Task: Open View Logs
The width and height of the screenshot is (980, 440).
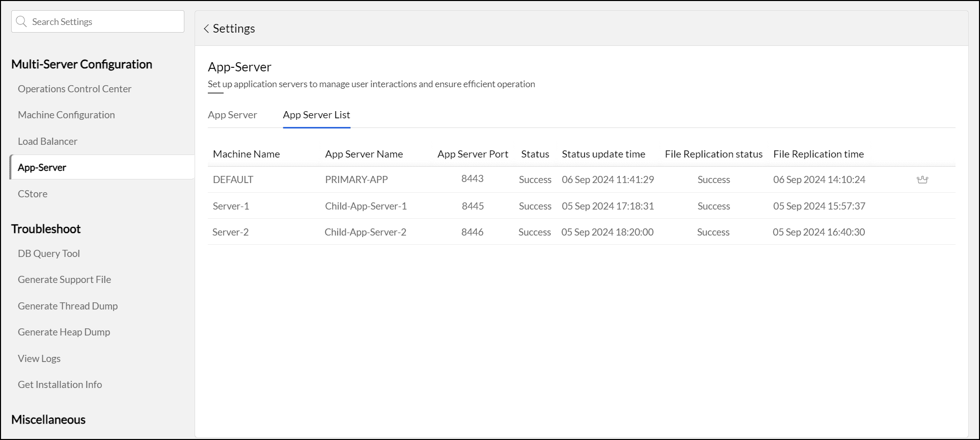Action: [x=39, y=358]
